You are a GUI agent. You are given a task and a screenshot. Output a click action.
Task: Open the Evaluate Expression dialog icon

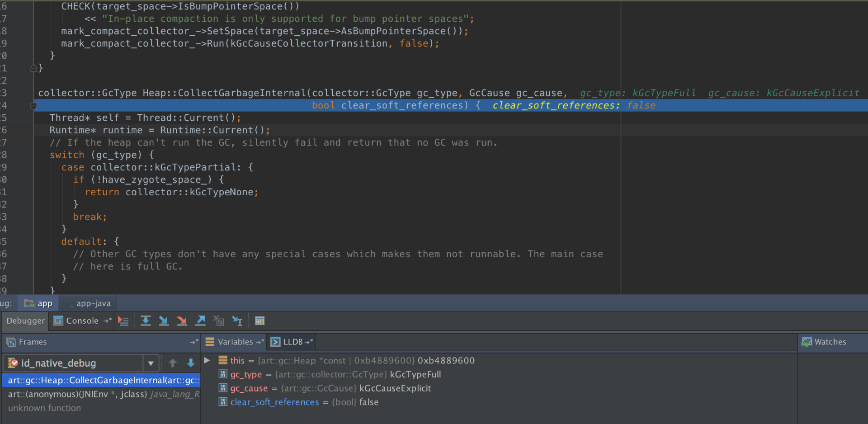click(x=260, y=320)
